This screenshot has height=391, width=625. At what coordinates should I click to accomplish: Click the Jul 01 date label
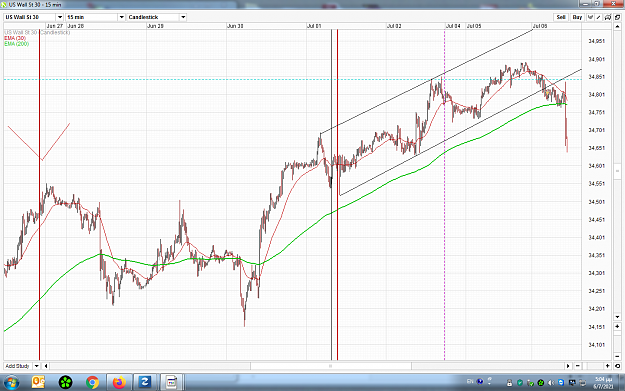(314, 26)
